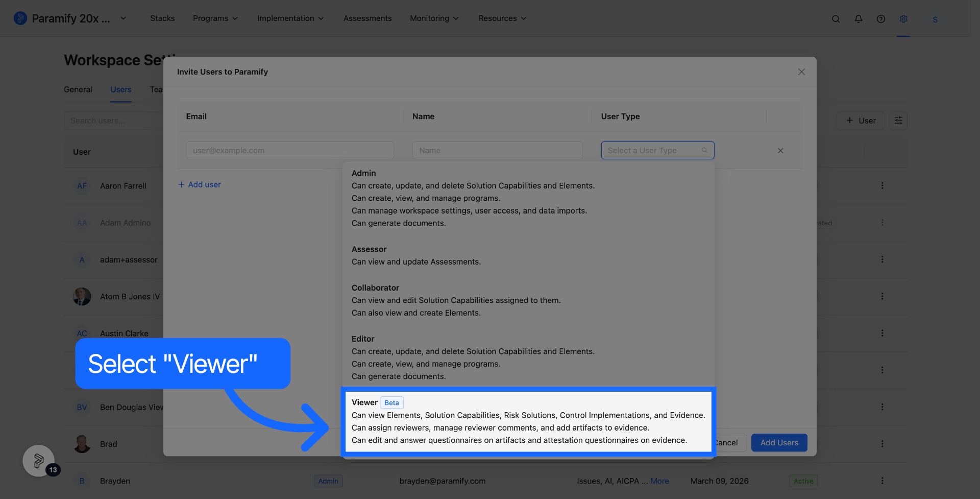Click the Add user link
Viewport: 980px width, 499px height.
tap(200, 185)
